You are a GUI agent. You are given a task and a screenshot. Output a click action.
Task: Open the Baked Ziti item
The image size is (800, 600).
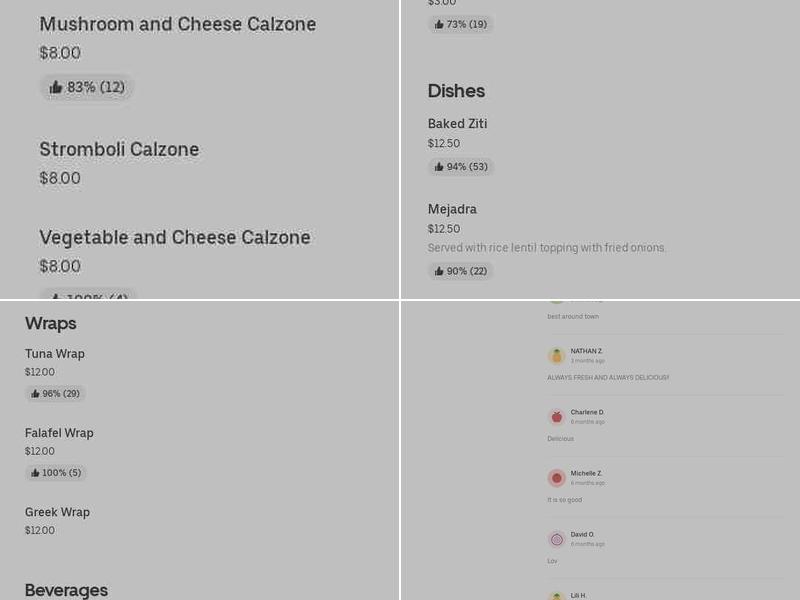tap(457, 123)
